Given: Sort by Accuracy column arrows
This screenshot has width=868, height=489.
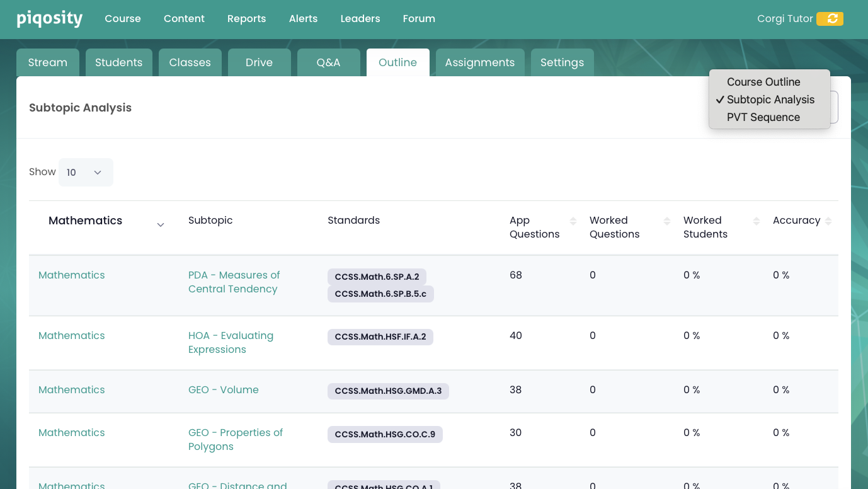Looking at the screenshot, I should pos(828,221).
